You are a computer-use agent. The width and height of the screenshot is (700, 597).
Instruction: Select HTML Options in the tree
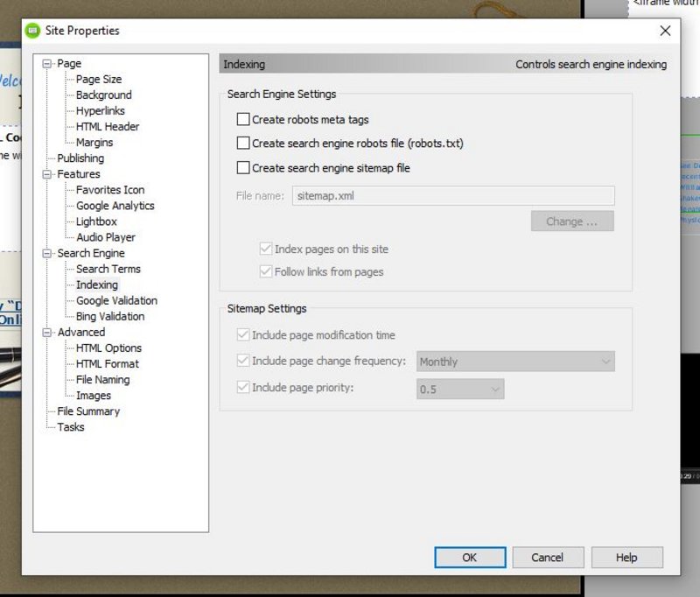(108, 348)
